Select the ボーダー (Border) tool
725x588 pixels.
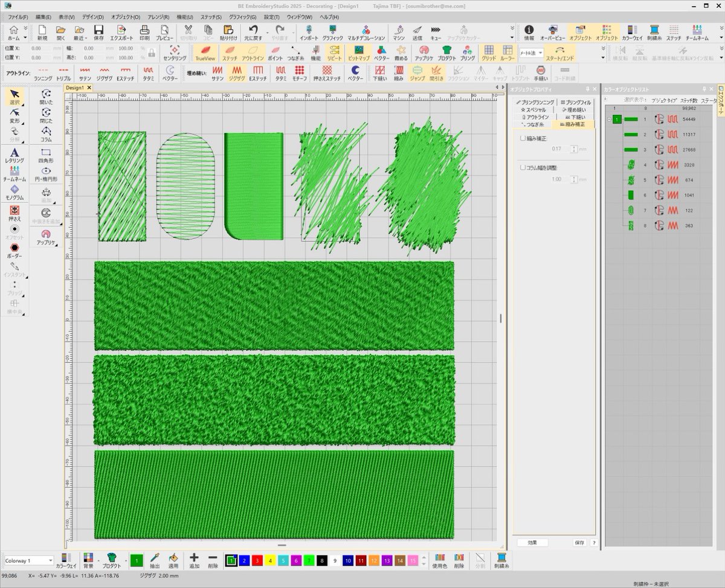15,251
